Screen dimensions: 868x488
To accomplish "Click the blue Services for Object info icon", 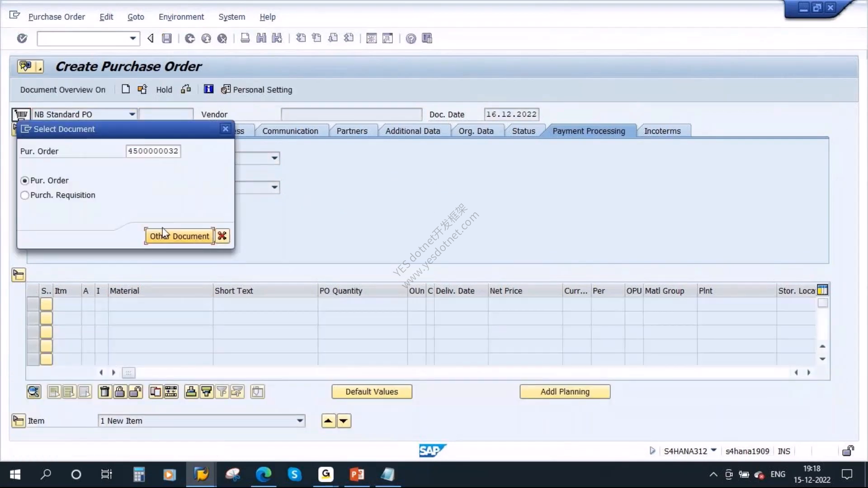I will (208, 89).
